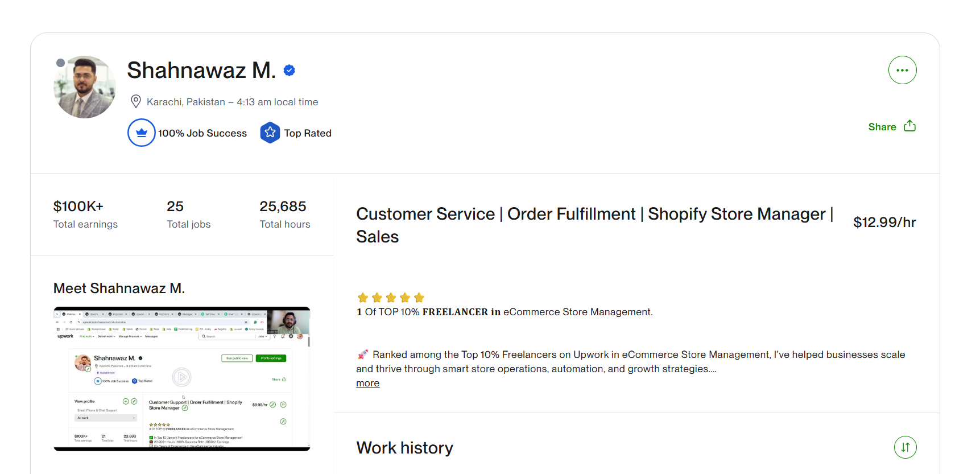Click the Ranked among the Top 10% paragraph
980x474 pixels.
[x=630, y=362]
